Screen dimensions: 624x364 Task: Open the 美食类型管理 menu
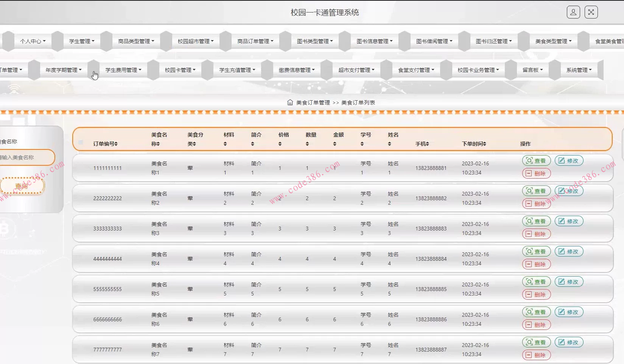[553, 41]
